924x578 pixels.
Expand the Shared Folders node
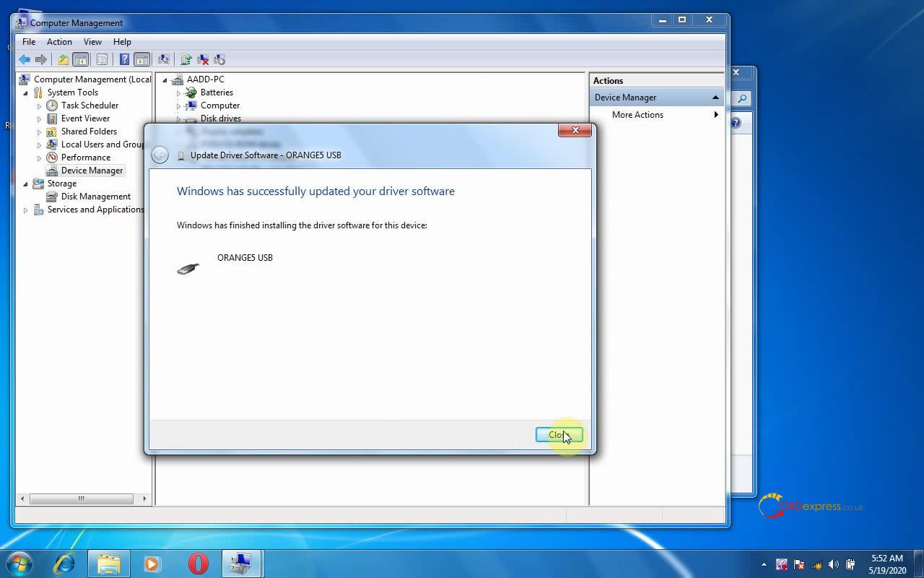click(x=40, y=131)
